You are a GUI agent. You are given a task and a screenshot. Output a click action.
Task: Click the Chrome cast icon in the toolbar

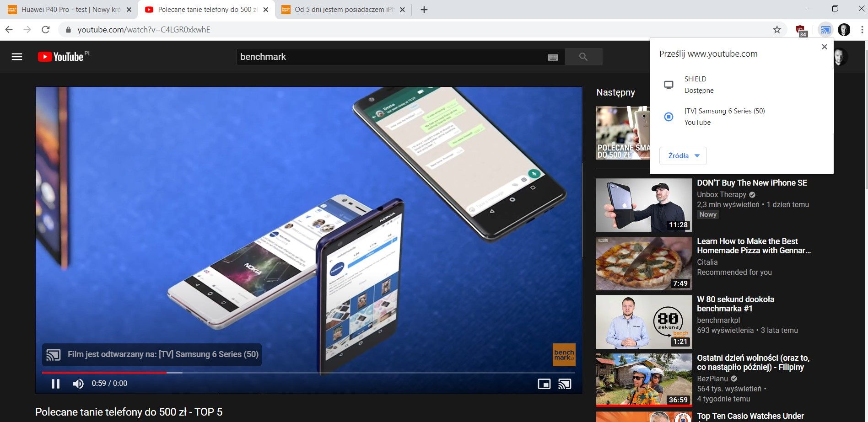825,30
